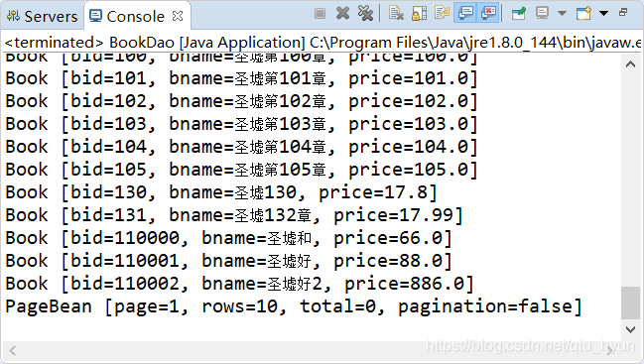644x364 pixels.
Task: Click the Console tab monitor icon
Action: coord(95,16)
